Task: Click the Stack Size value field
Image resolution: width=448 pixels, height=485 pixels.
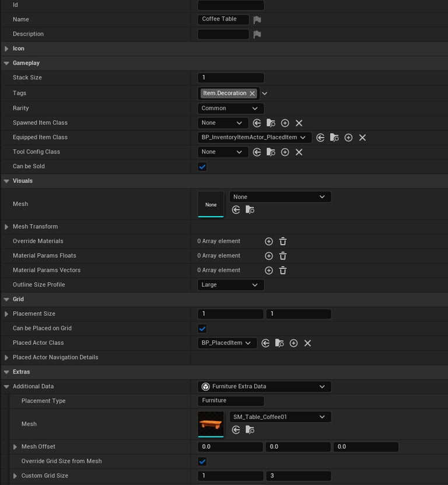Action: (x=230, y=78)
